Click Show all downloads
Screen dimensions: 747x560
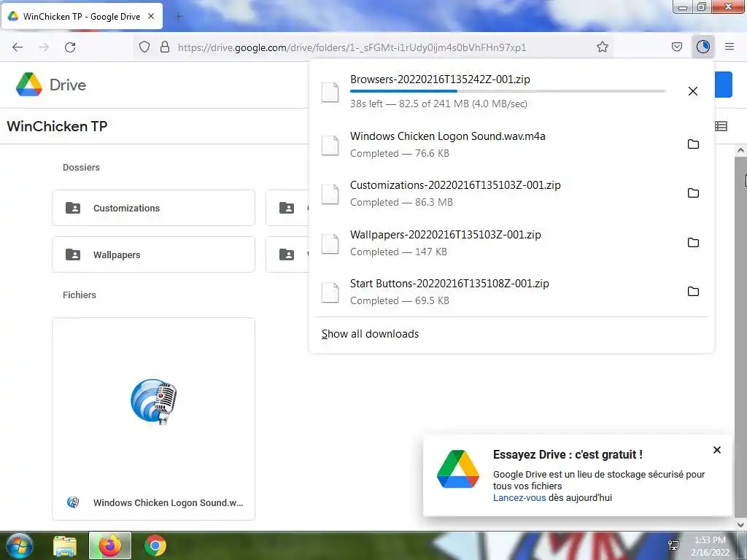(x=370, y=334)
